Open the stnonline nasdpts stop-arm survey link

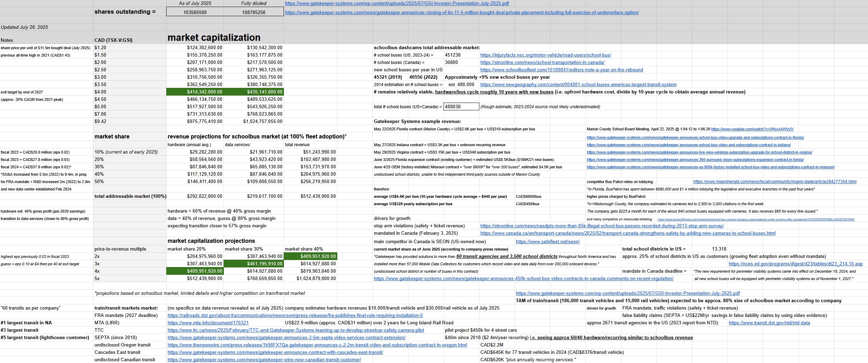602,226
